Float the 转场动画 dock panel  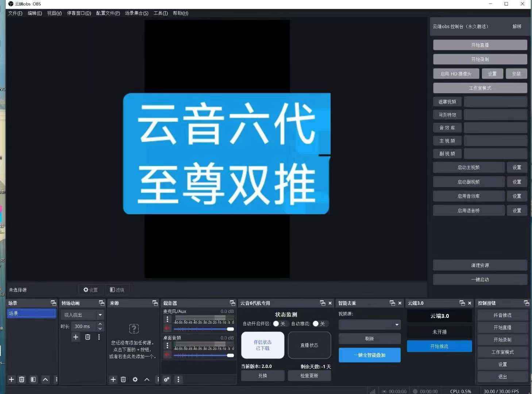coord(101,303)
